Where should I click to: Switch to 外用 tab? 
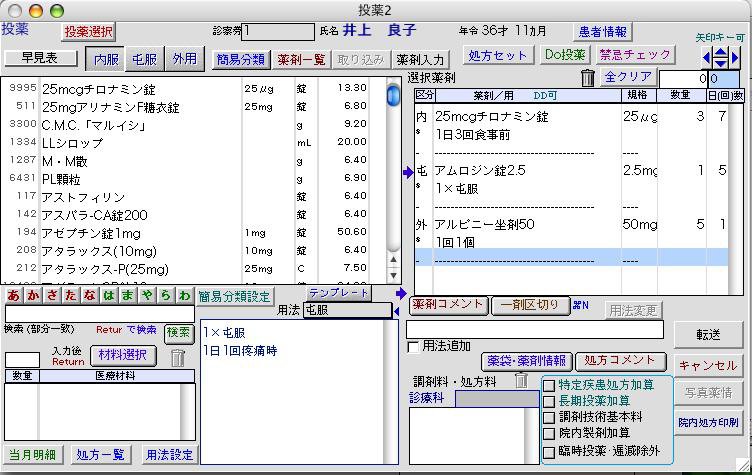[x=185, y=59]
